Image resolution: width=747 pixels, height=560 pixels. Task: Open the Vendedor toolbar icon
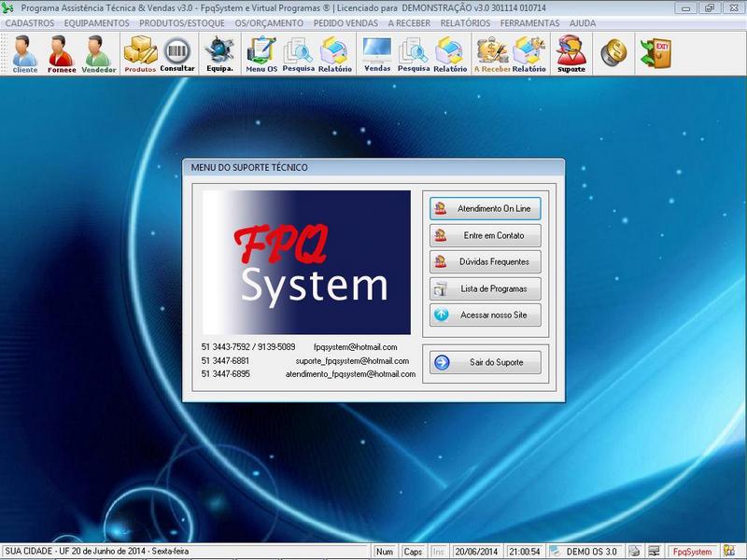[99, 54]
